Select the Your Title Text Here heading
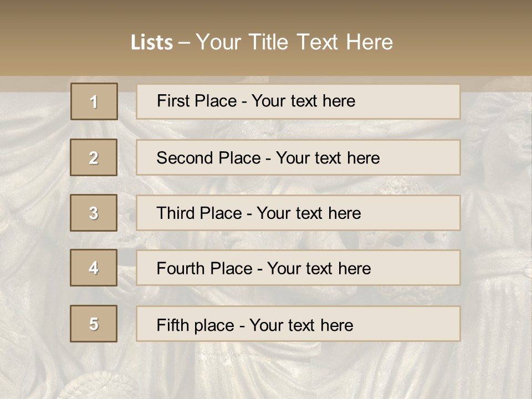Image resolution: width=532 pixels, height=399 pixels. point(294,42)
